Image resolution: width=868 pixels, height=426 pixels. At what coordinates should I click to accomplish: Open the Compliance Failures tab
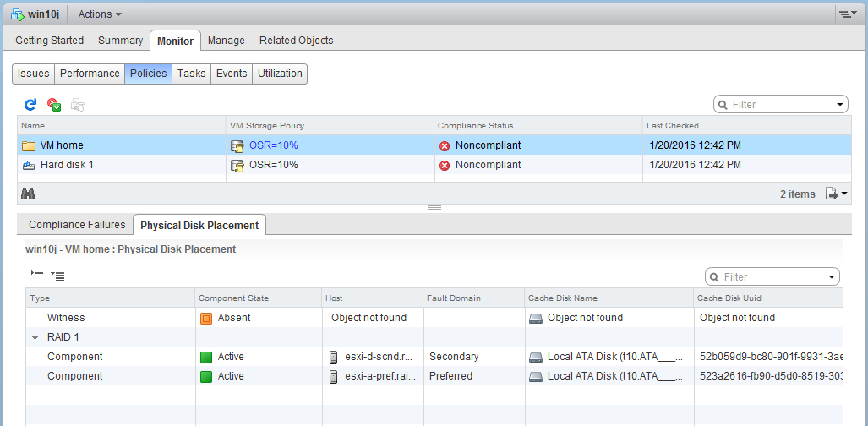[77, 225]
